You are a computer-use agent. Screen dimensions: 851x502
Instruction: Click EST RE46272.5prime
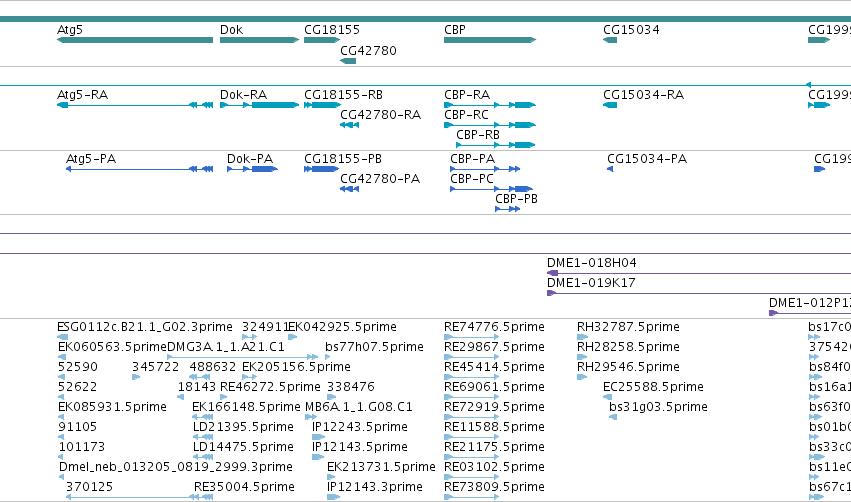pos(224,397)
